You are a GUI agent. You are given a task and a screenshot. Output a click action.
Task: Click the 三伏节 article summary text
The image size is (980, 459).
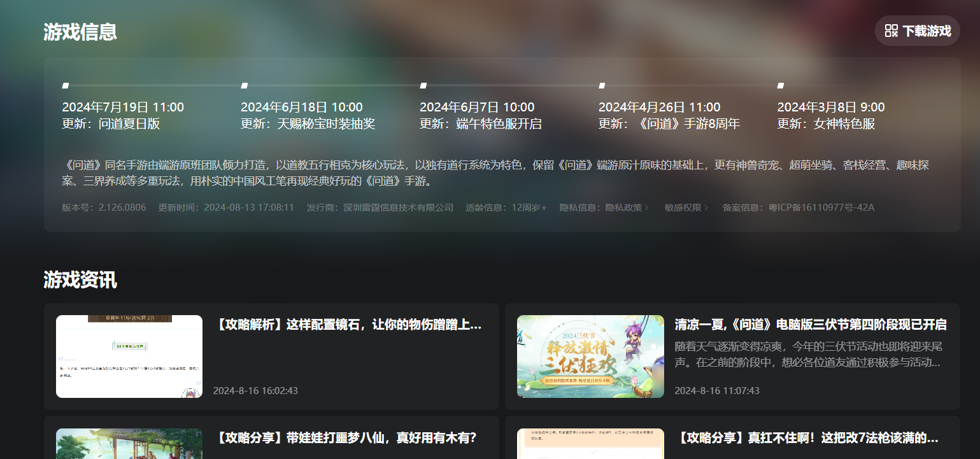click(809, 355)
